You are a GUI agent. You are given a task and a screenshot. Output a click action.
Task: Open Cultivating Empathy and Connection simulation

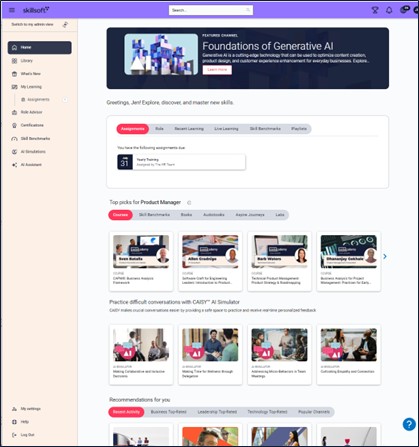tap(349, 355)
